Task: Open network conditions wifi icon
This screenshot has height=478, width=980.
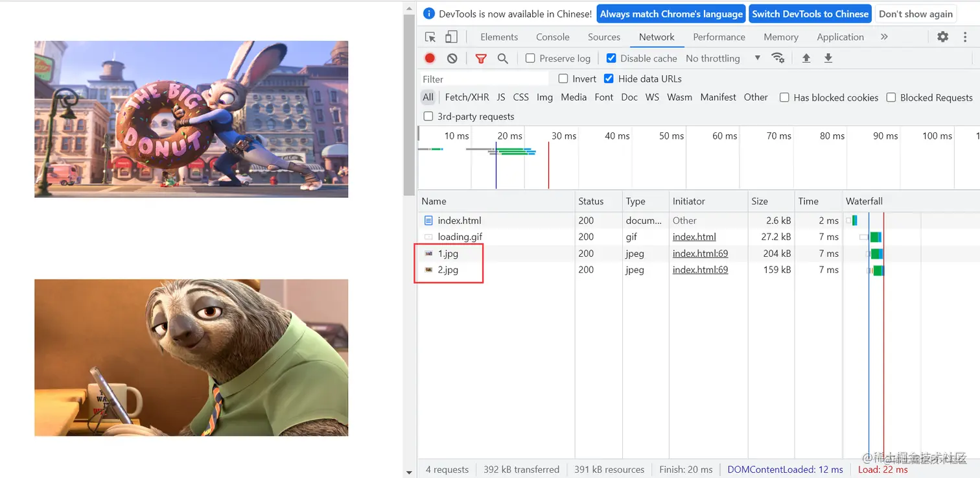Action: pyautogui.click(x=778, y=58)
